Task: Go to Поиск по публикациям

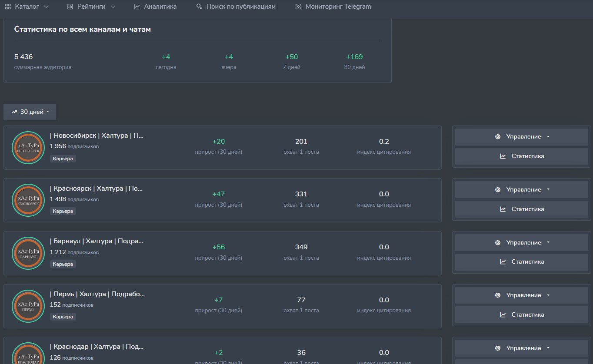Action: coord(236,7)
